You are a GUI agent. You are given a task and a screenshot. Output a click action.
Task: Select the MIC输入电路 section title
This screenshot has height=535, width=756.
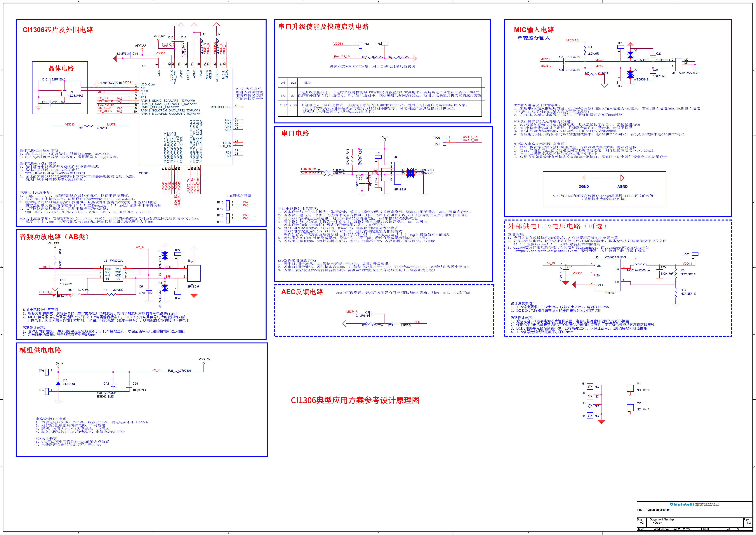pos(534,30)
